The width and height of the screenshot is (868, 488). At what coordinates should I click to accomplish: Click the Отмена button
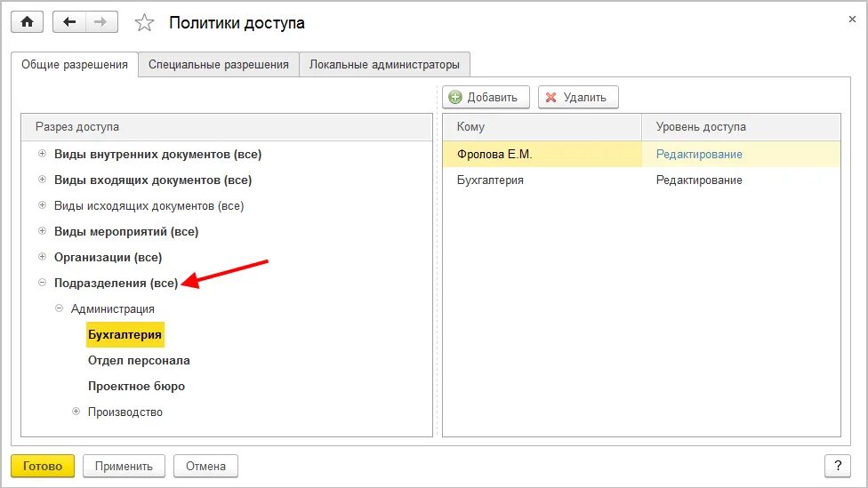click(206, 466)
